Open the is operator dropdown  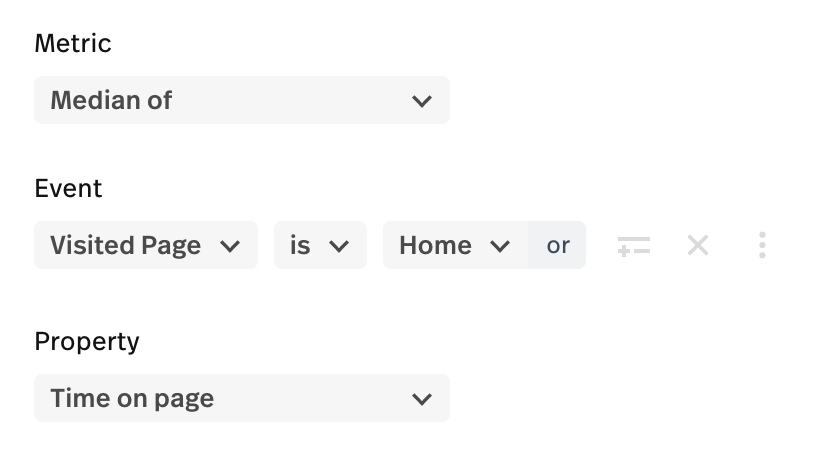[321, 245]
